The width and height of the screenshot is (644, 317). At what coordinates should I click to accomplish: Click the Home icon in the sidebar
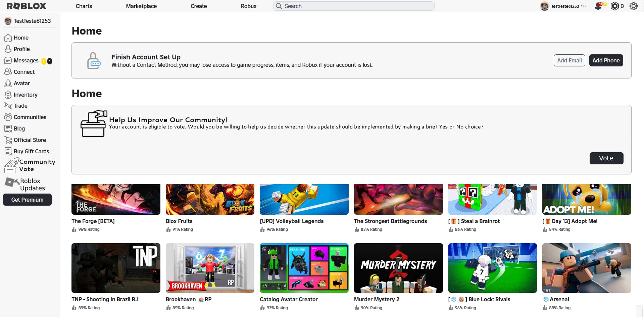click(x=8, y=38)
